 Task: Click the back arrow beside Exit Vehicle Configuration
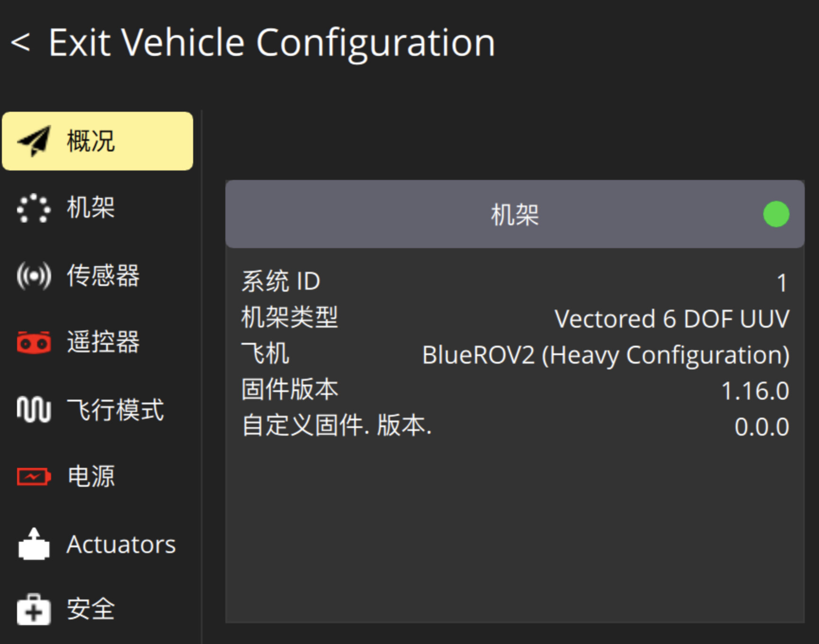click(21, 42)
